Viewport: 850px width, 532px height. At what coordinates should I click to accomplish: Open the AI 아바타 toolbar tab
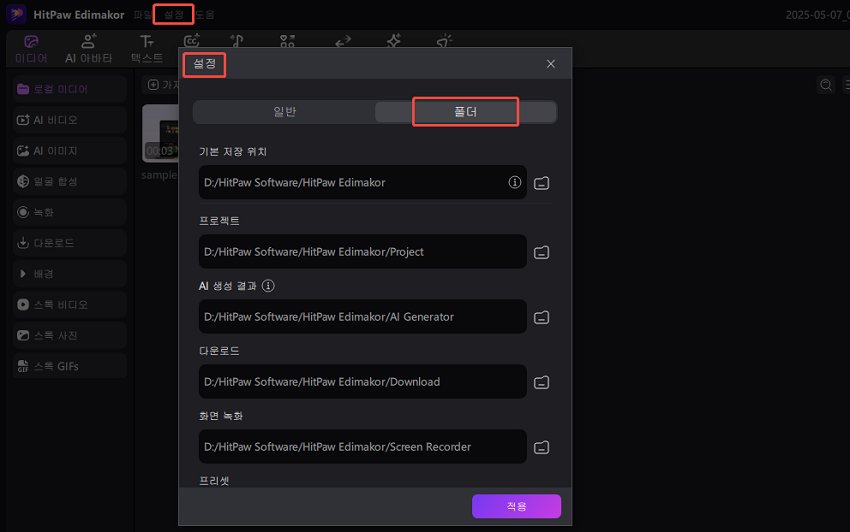pyautogui.click(x=88, y=49)
